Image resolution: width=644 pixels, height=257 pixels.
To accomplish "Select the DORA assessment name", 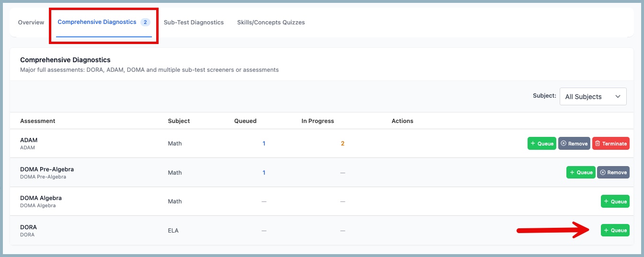I will tap(28, 227).
